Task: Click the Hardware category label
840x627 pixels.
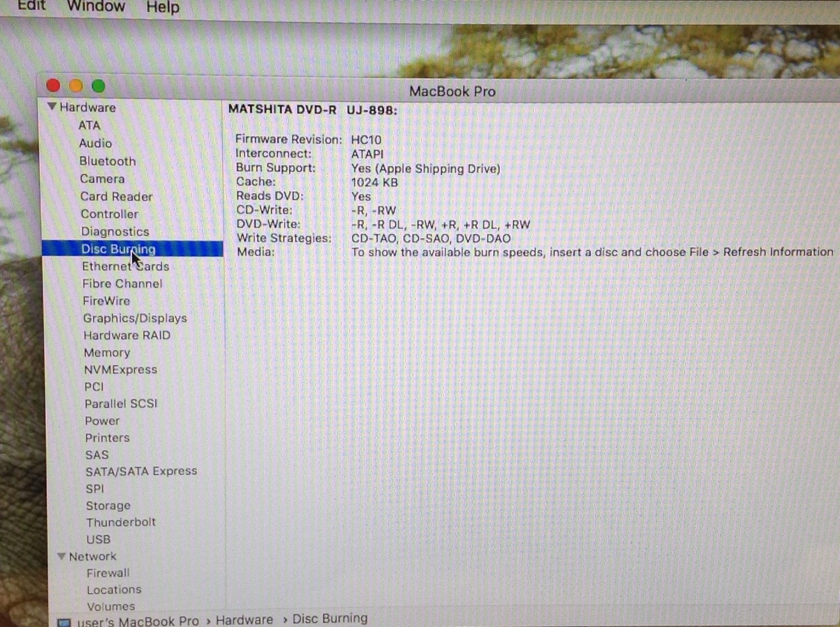Action: click(88, 108)
